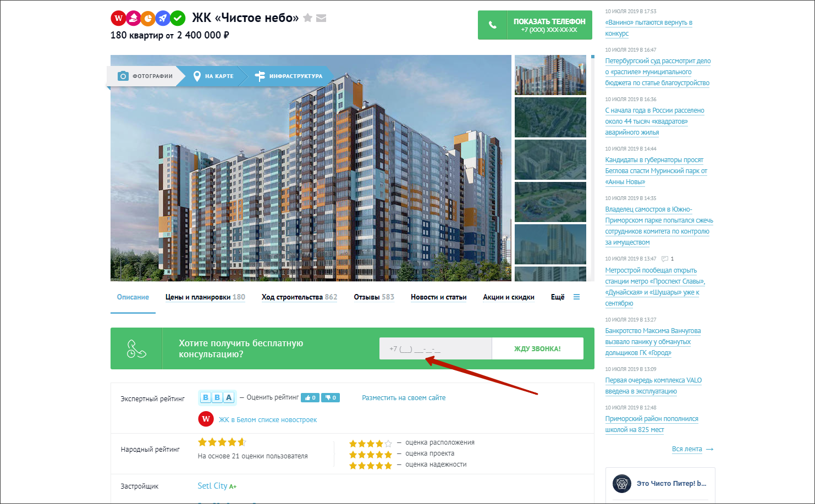Click the orange pie chart badge icon
815x504 pixels.
[148, 18]
